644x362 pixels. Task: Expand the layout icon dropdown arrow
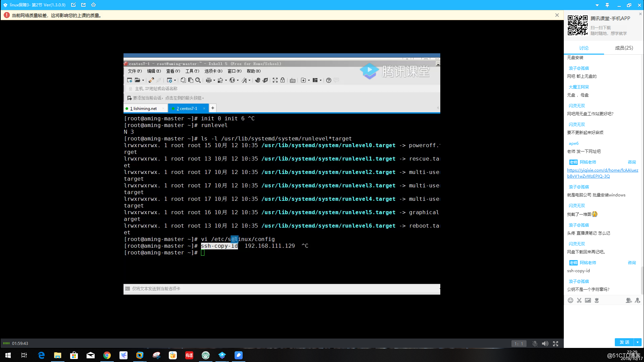[x=320, y=80]
